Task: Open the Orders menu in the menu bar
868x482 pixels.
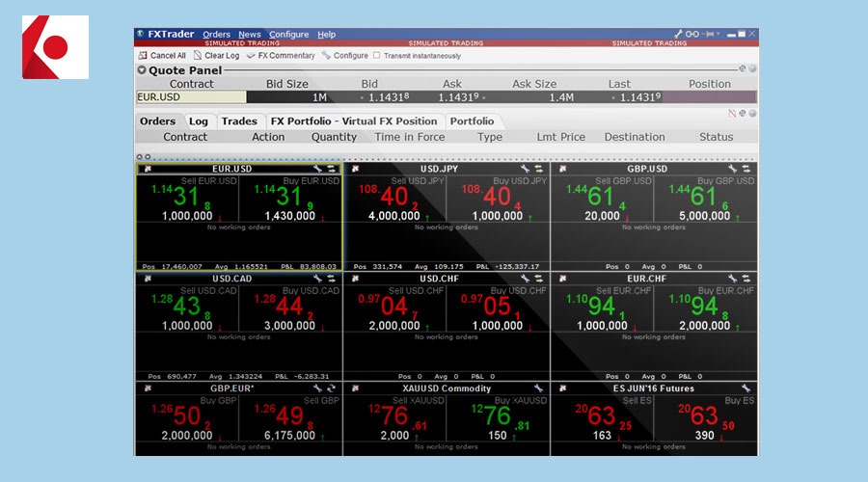Action: pos(216,35)
